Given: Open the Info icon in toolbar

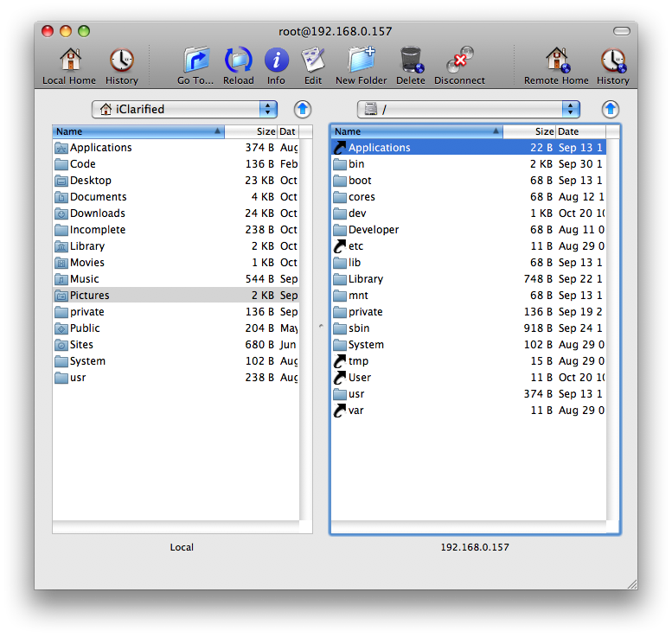Looking at the screenshot, I should click(276, 61).
